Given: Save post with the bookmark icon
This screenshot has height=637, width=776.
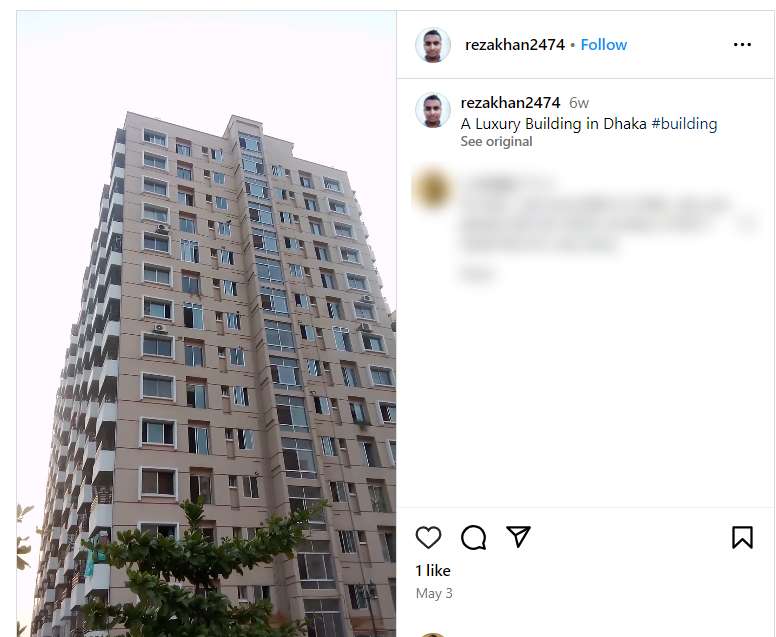Looking at the screenshot, I should (x=742, y=538).
